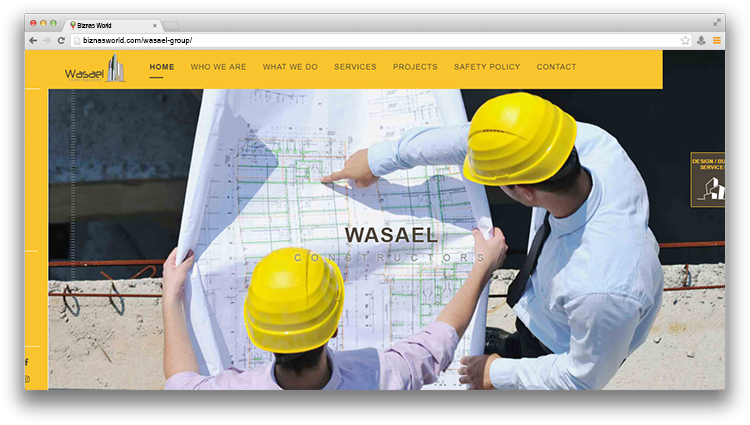Go to HOME in navigation
Screen dimensions: 750x425
click(x=162, y=67)
